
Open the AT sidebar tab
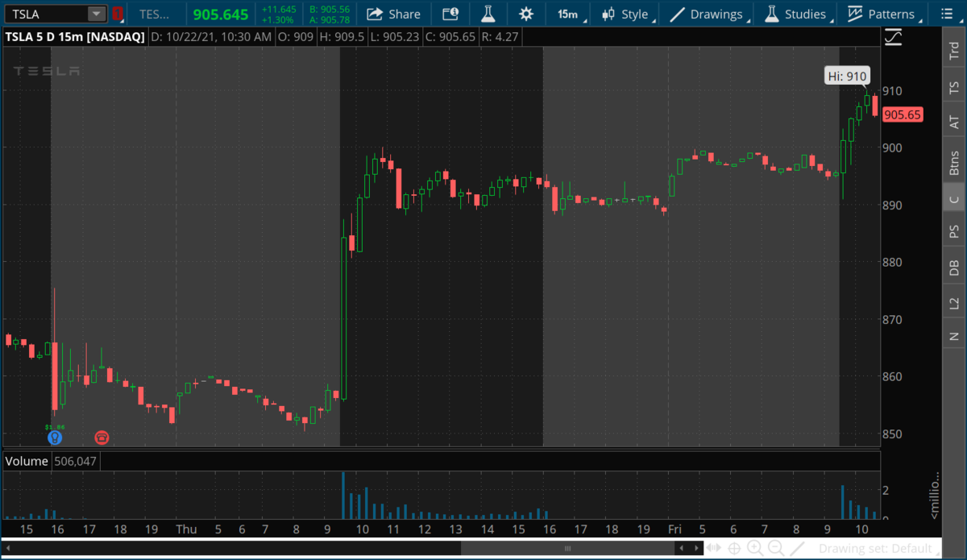(x=954, y=121)
